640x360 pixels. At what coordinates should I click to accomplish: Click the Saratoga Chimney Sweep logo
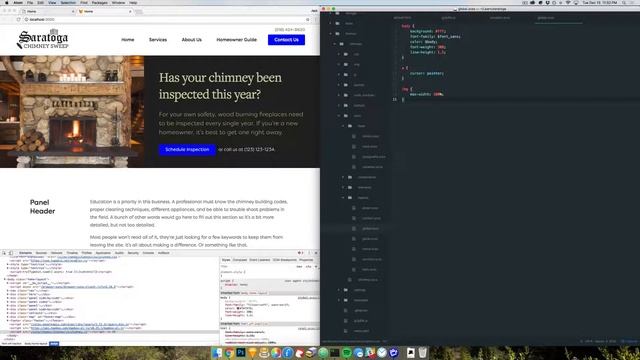[x=43, y=40]
